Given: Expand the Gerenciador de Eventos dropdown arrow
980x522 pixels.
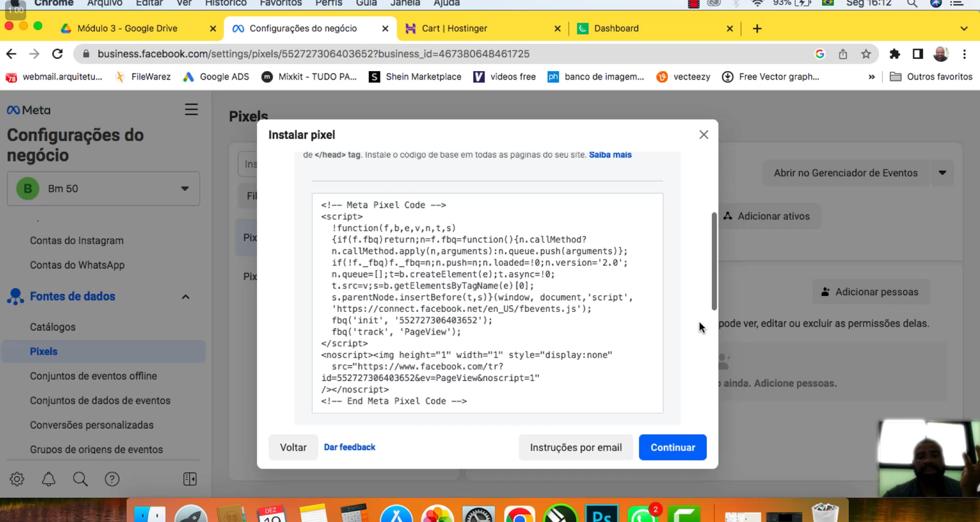Looking at the screenshot, I should click(943, 173).
